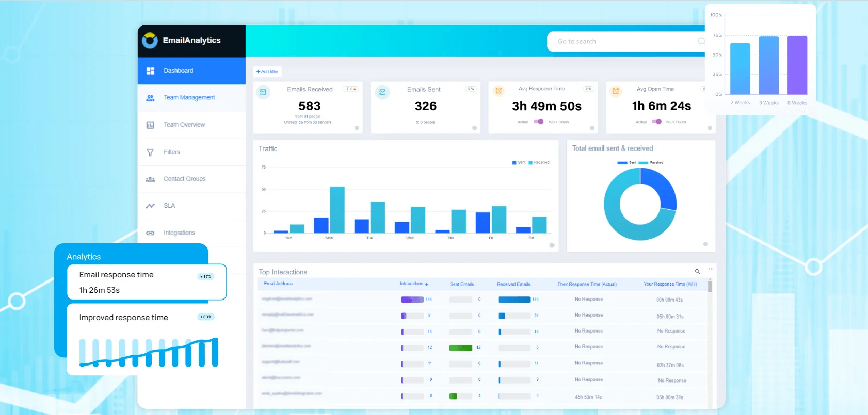
Task: Toggle Actual/Work Hours on Avg Open Time
Action: coord(656,122)
